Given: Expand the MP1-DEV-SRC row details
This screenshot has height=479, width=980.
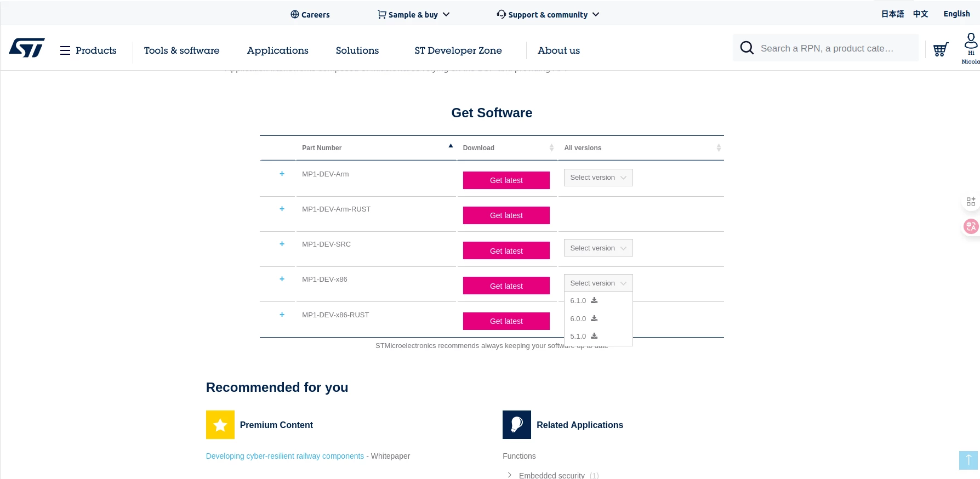Looking at the screenshot, I should click(x=282, y=244).
